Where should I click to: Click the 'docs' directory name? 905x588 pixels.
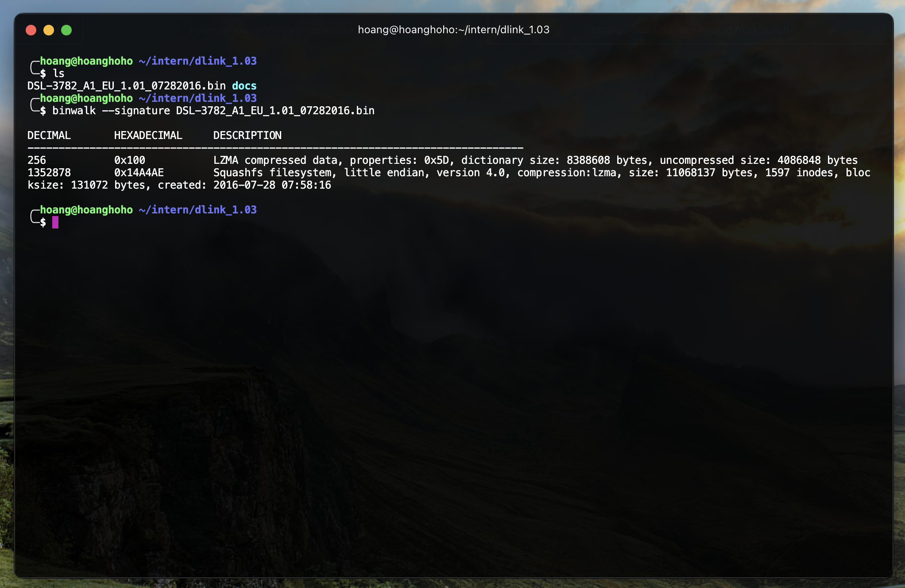pos(244,86)
